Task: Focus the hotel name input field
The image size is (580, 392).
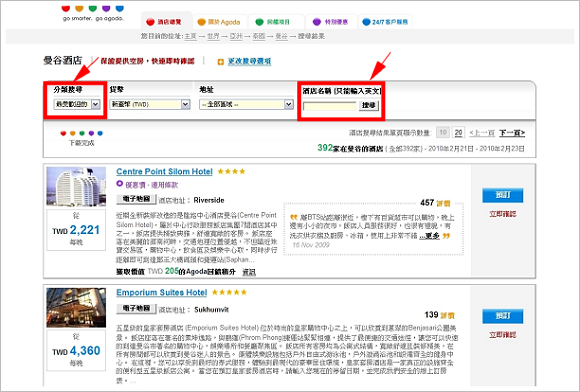Action: tap(329, 106)
